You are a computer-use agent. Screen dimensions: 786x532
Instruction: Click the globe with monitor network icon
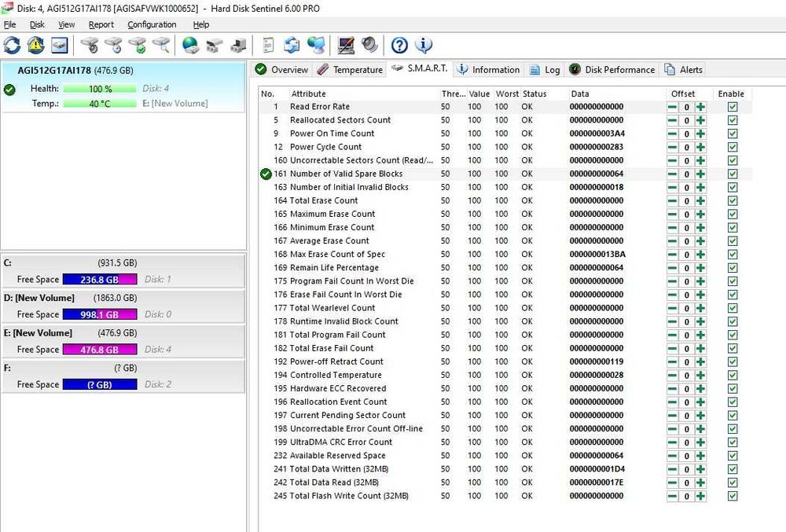(x=316, y=45)
